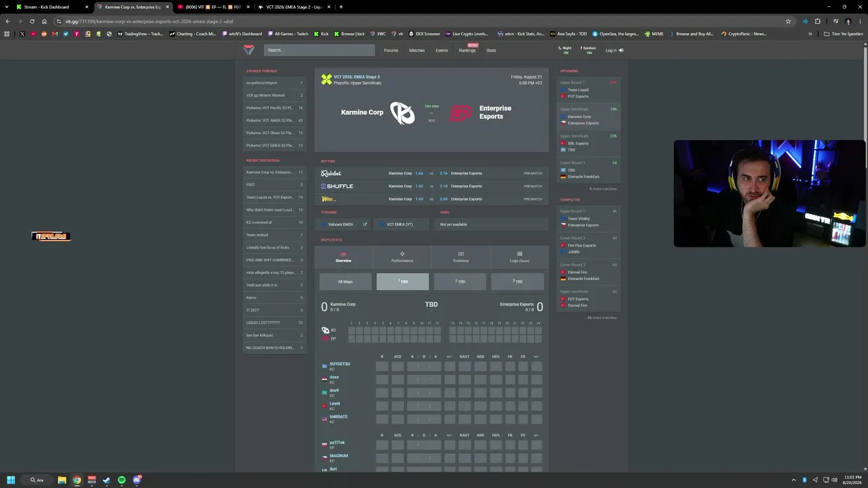Screen dimensions: 868x488
Task: Select the Logs (Soon) tab
Action: [x=519, y=257]
